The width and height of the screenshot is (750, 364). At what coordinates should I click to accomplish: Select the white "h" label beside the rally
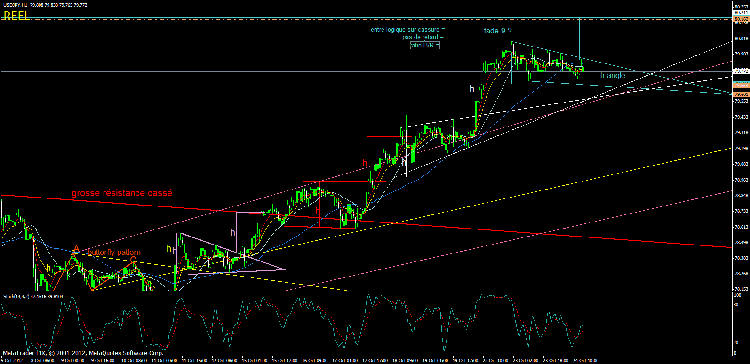[x=472, y=88]
